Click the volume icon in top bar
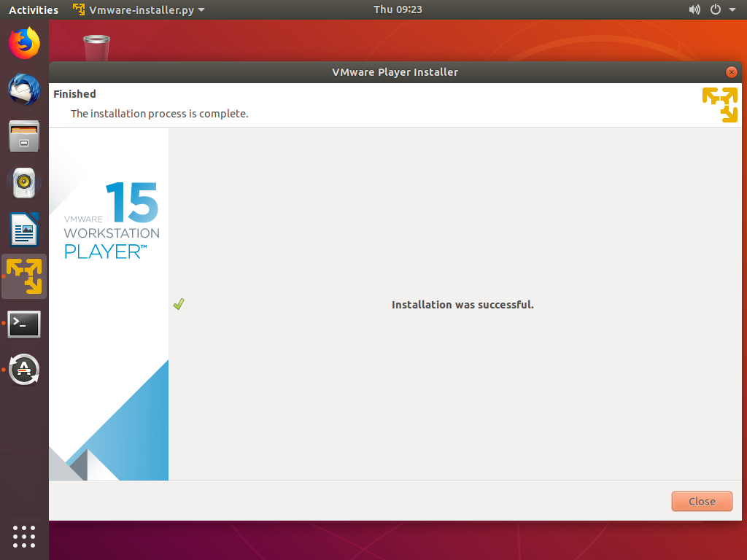This screenshot has height=560, width=747. point(694,9)
